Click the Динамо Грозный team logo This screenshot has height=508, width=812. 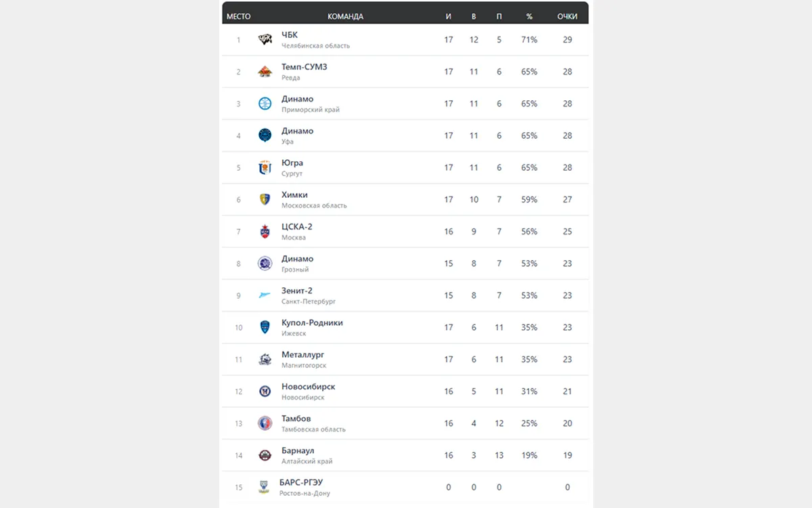(265, 263)
